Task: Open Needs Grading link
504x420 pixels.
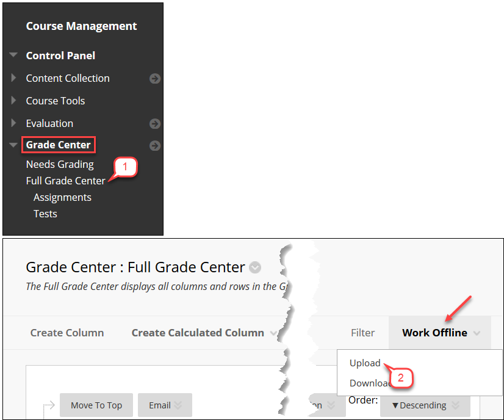Action: coord(60,164)
